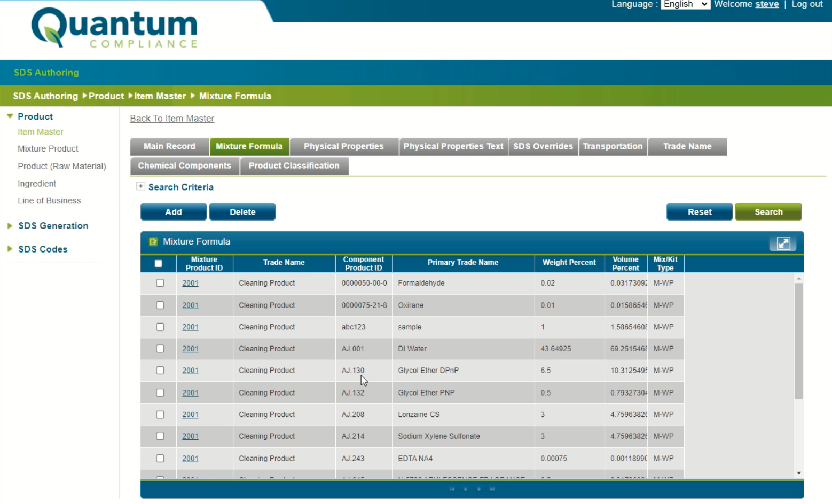Go to the previous results page
The width and height of the screenshot is (832, 504).
(465, 489)
